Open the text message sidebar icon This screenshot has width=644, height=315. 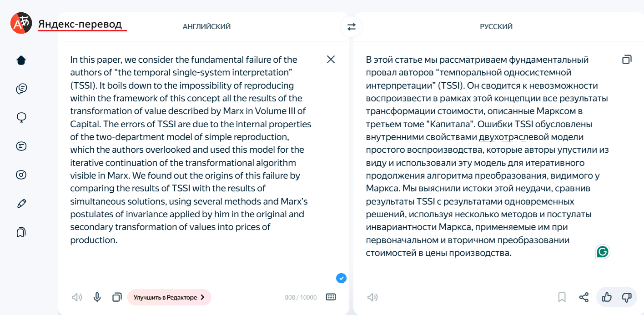click(21, 146)
